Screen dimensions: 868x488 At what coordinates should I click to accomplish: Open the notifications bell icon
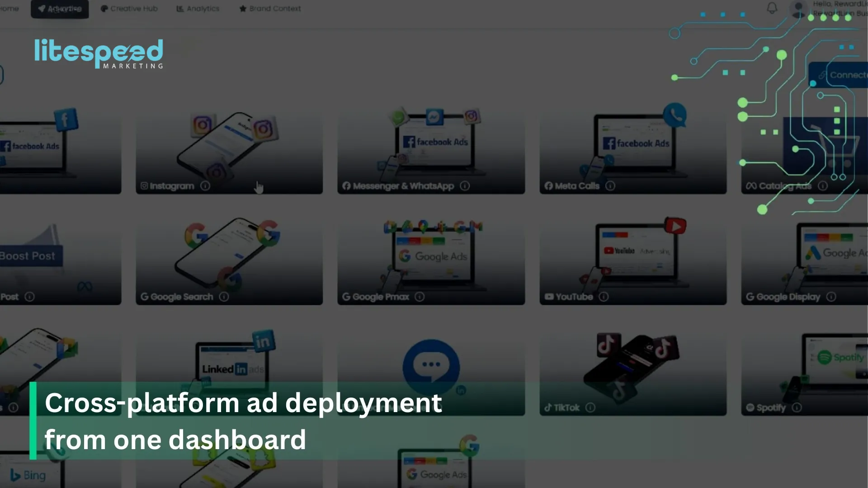coord(772,8)
